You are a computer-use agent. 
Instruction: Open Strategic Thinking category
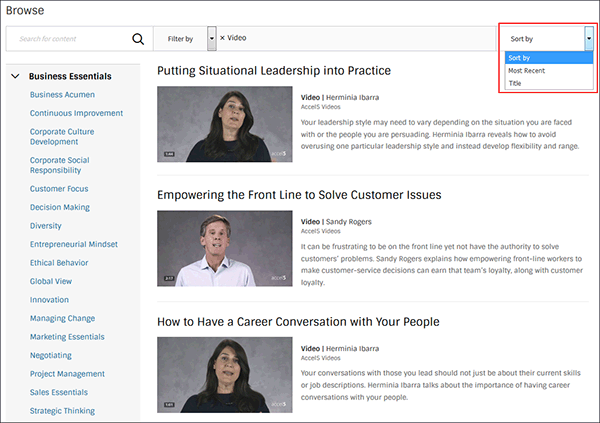62,411
